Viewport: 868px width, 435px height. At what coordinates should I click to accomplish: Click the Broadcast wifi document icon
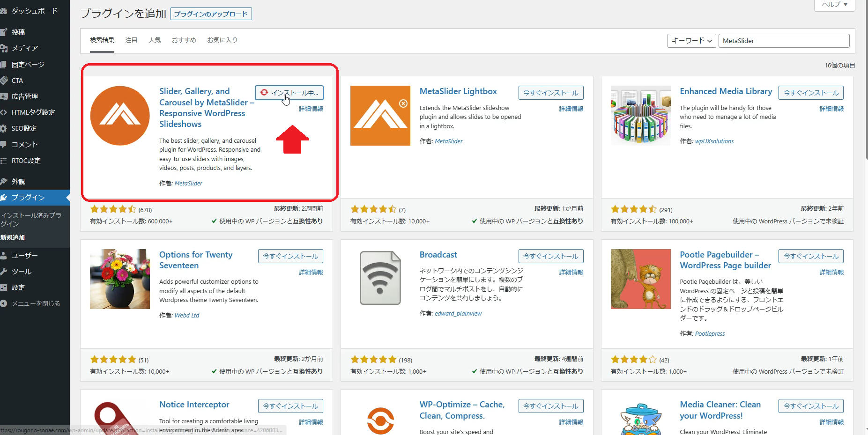[x=380, y=279]
